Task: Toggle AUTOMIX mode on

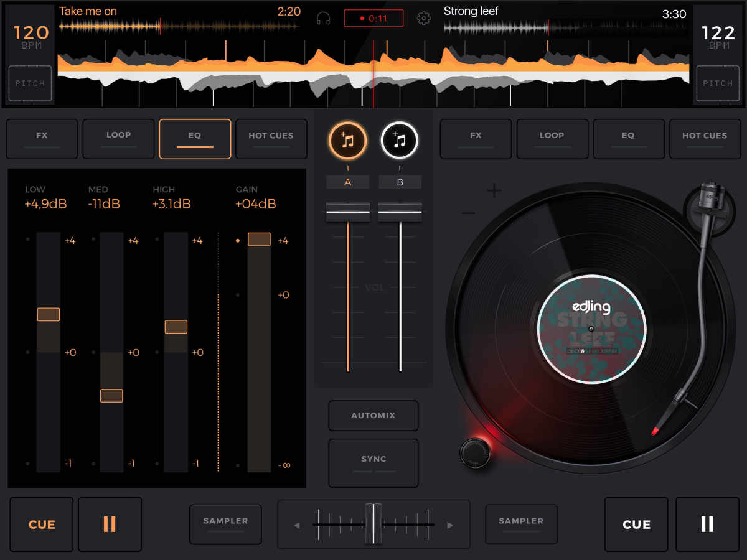Action: (373, 416)
